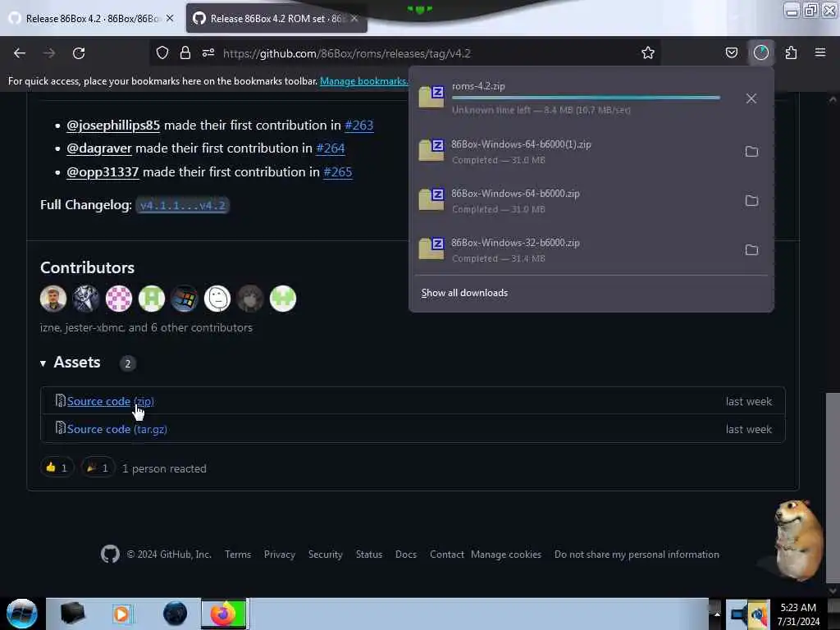Show 86Box-Windows-64-b6000(1).zip in folder
The height and width of the screenshot is (630, 840).
click(x=751, y=152)
